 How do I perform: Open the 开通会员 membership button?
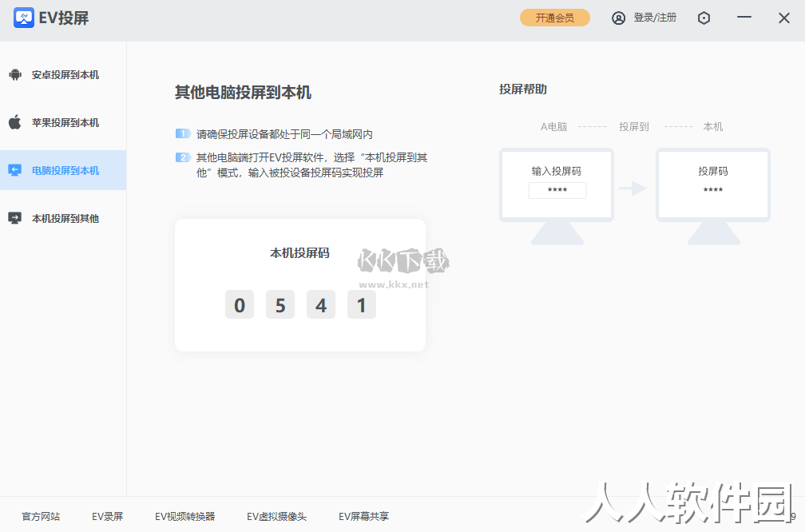point(555,18)
